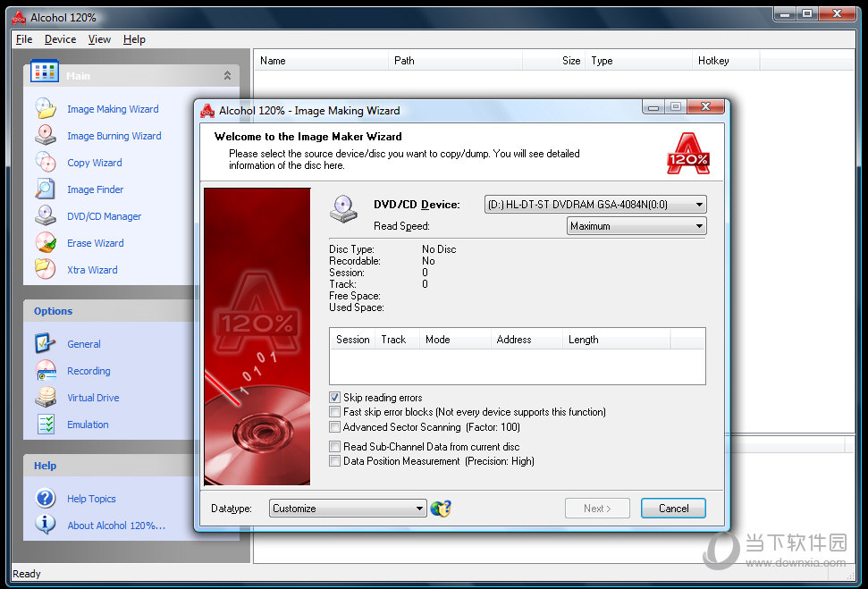Click the Session column header in track list
This screenshot has width=868, height=589.
(352, 340)
